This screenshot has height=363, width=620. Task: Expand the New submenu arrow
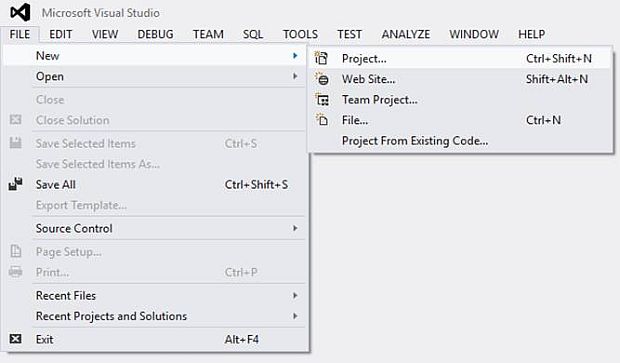pyautogui.click(x=295, y=56)
